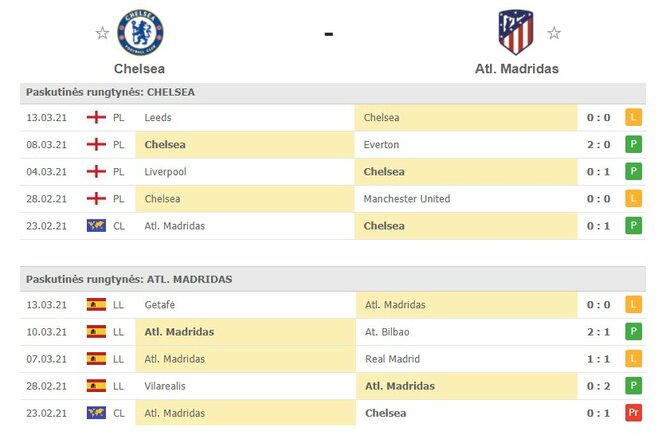
Task: Toggle favorite star beside Atl. Madridas crest
Action: (x=554, y=33)
